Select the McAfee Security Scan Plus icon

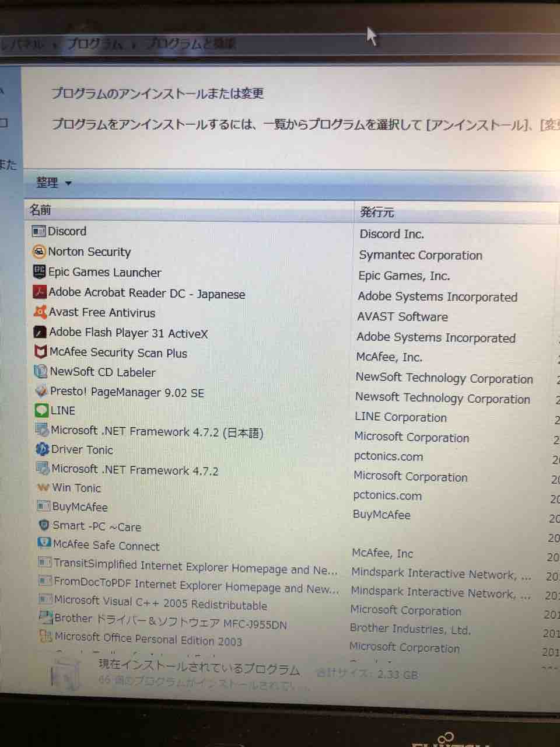(x=41, y=352)
